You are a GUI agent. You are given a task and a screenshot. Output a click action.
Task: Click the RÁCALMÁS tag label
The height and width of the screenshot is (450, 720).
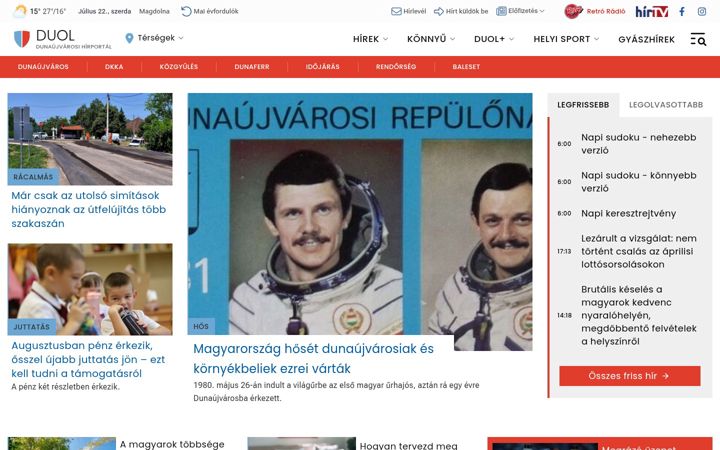33,177
